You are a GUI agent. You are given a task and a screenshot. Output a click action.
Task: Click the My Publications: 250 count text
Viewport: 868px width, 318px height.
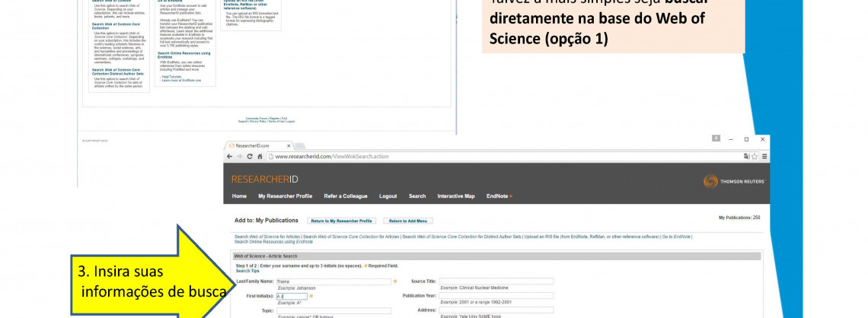pos(739,218)
